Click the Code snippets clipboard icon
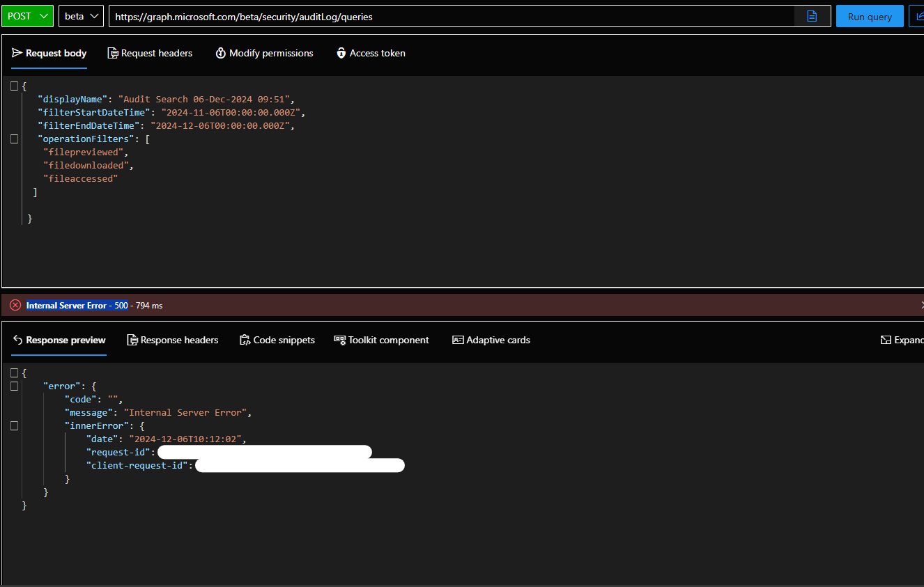 tap(245, 340)
